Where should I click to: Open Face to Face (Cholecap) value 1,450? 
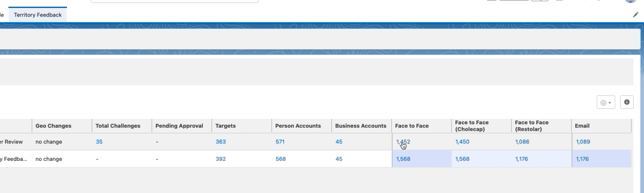462,142
